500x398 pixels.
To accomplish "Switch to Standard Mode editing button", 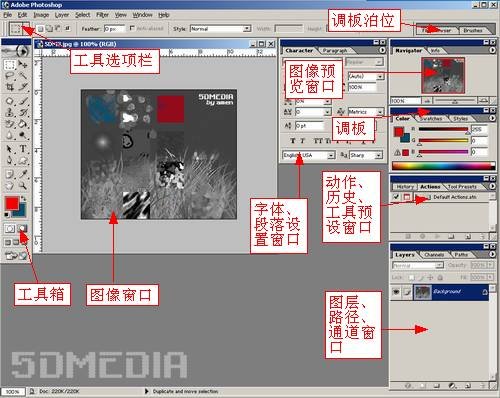I will (10, 229).
